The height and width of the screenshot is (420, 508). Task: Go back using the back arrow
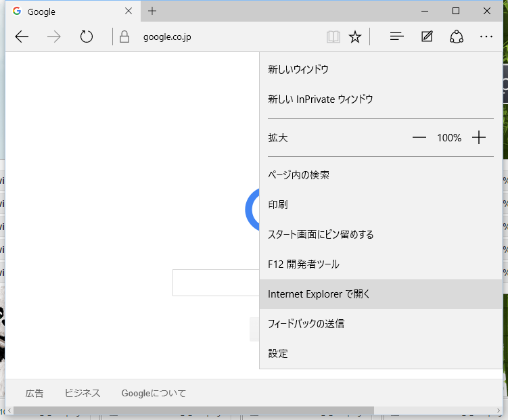tap(22, 37)
